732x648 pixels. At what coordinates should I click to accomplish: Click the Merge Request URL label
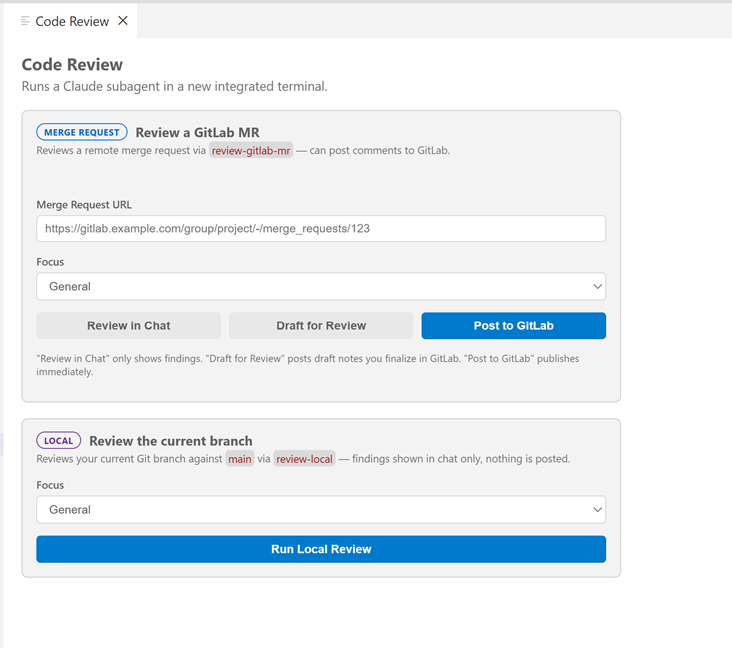[x=84, y=204]
